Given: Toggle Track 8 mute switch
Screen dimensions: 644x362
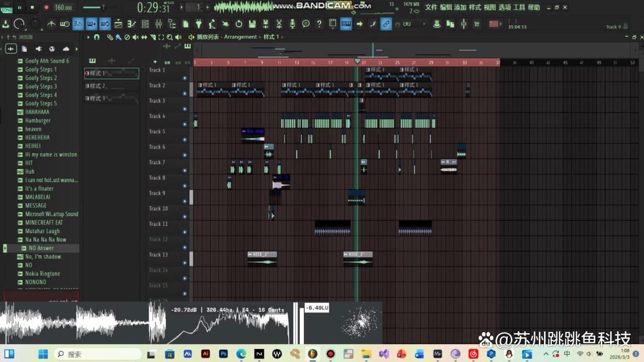Looking at the screenshot, I should click(185, 186).
